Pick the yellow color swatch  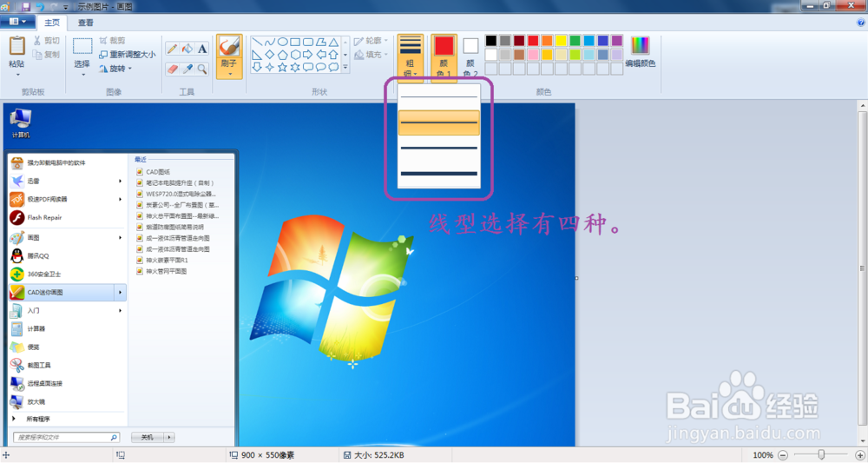pos(561,41)
